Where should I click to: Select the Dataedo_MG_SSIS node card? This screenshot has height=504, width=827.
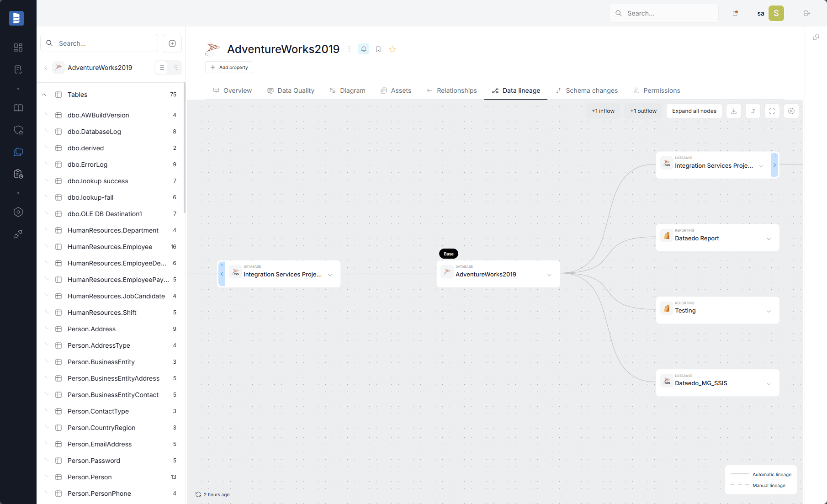(x=717, y=383)
